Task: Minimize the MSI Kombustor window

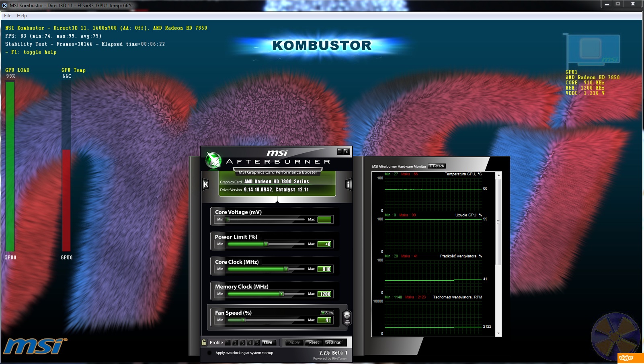Action: tap(607, 4)
